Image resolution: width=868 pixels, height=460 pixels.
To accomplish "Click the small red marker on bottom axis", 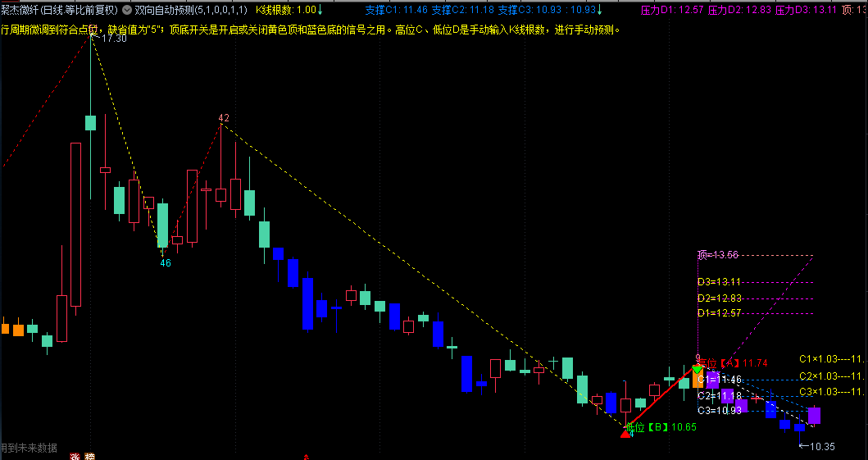I will coord(307,457).
